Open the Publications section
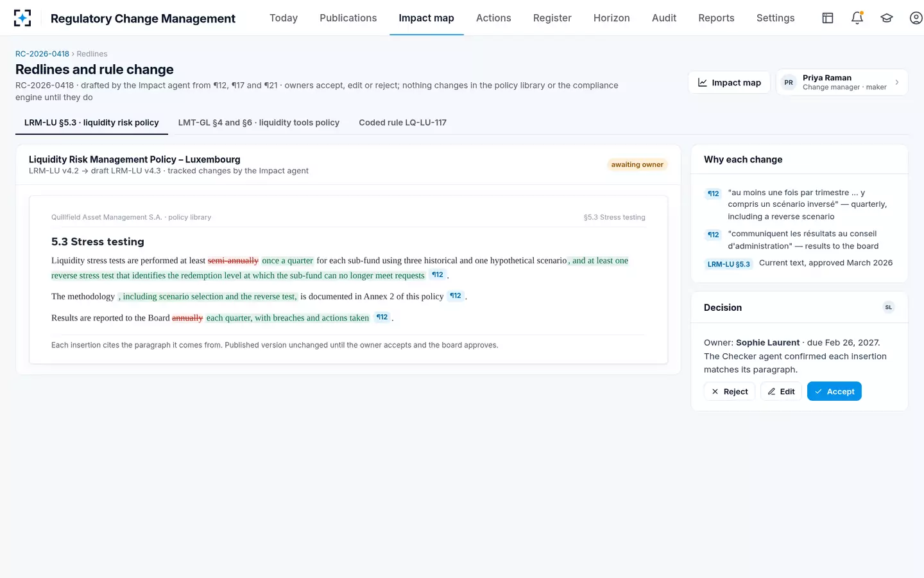The height and width of the screenshot is (578, 924). click(348, 18)
